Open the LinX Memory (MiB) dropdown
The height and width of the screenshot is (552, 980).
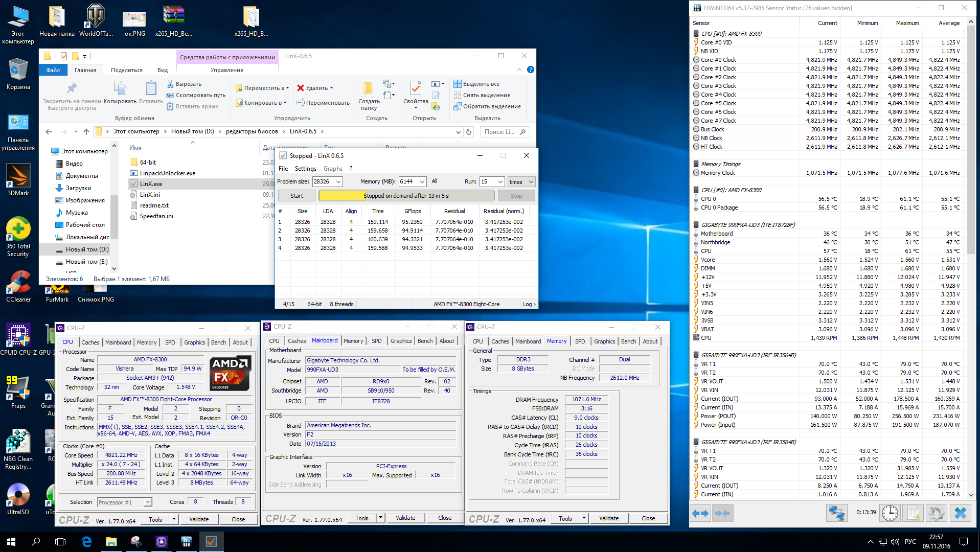click(422, 181)
